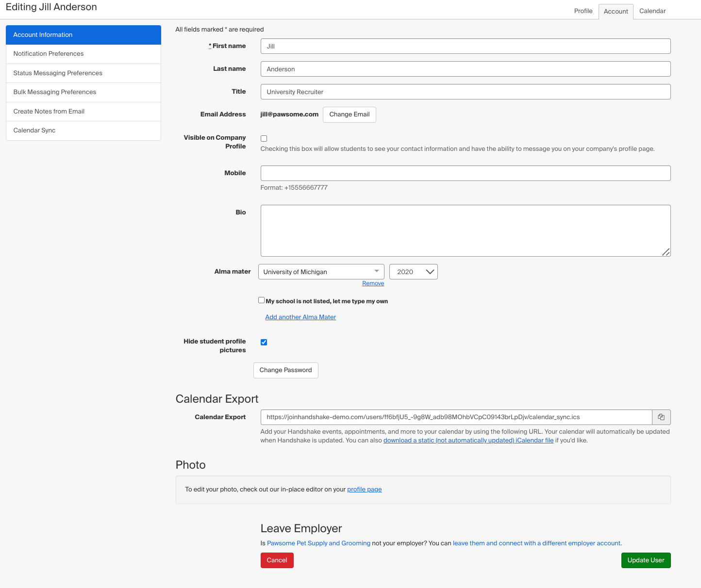Image resolution: width=701 pixels, height=588 pixels.
Task: Click the red Cancel button
Action: pos(277,560)
